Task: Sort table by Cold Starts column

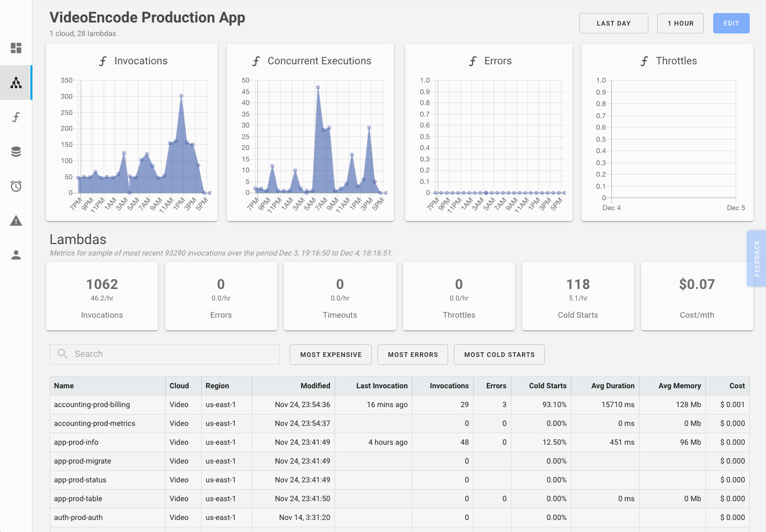Action: point(541,386)
